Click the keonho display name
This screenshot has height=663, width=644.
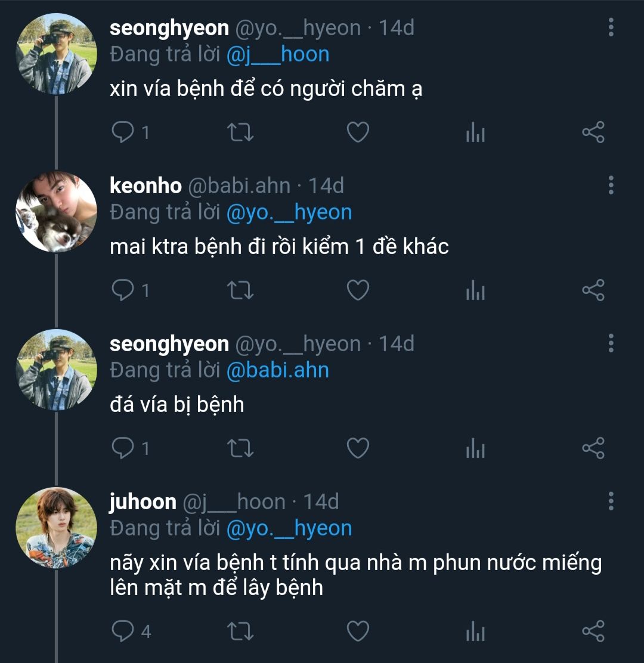(145, 186)
